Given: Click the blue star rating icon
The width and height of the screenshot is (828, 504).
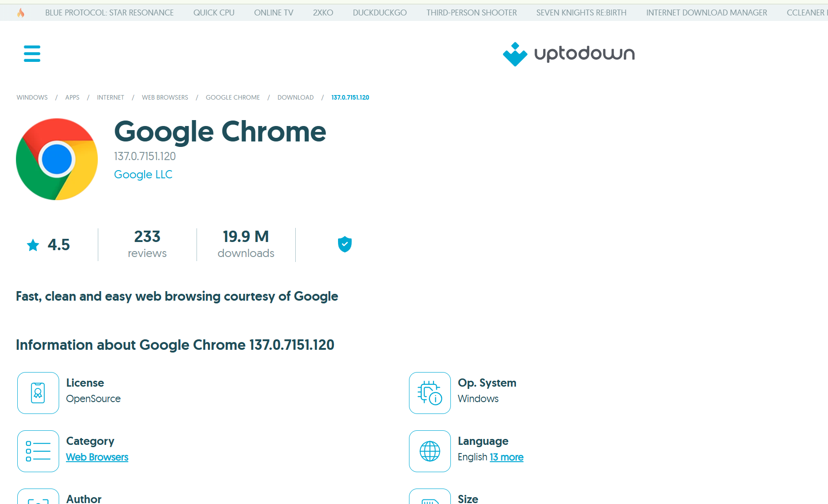Looking at the screenshot, I should [33, 245].
